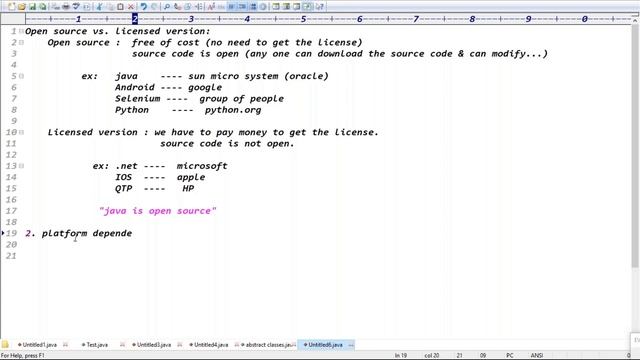Click the Copy toolbar icon
The width and height of the screenshot is (640, 360).
[x=110, y=7]
